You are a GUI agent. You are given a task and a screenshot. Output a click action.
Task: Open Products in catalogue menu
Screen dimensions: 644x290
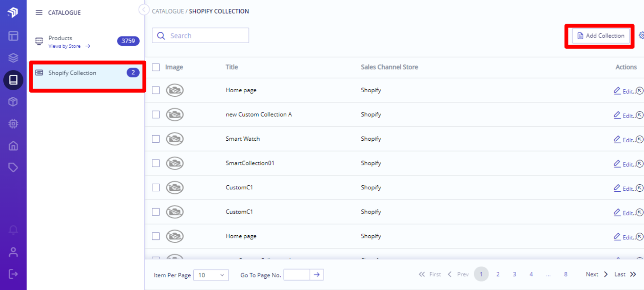click(x=60, y=38)
